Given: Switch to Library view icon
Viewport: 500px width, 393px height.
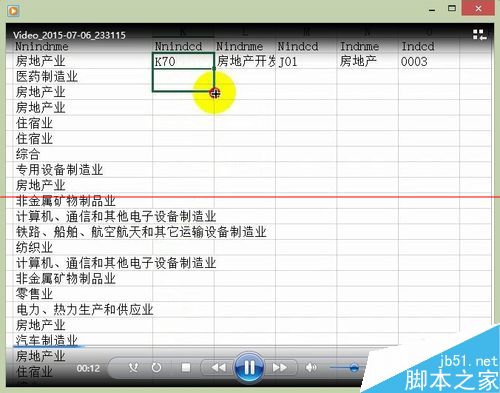Looking at the screenshot, I should [479, 35].
